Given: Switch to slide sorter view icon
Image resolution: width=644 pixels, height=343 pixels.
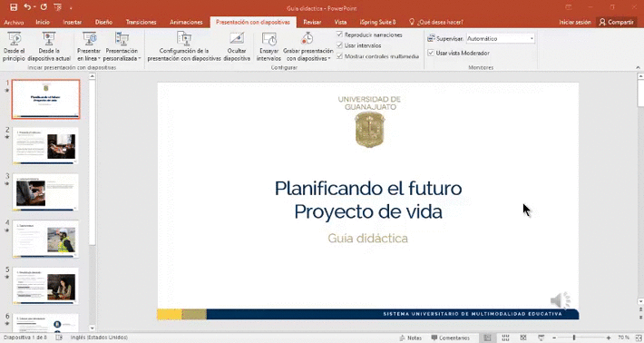Looking at the screenshot, I should pos(505,338).
